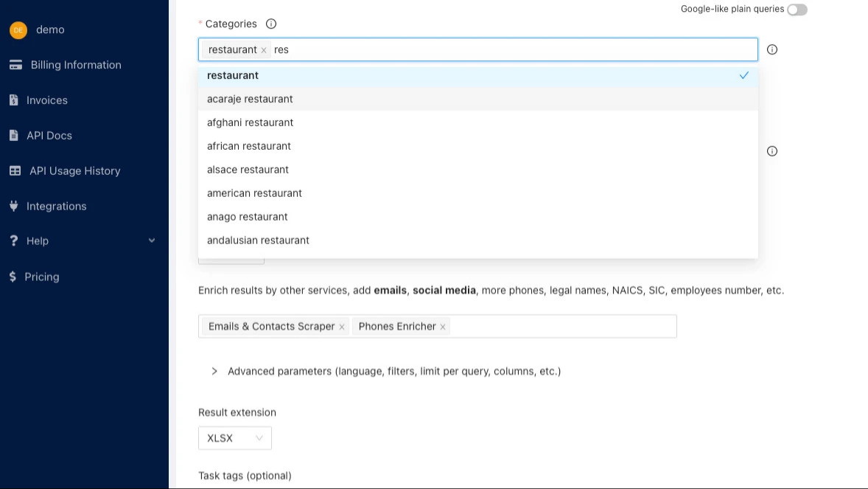This screenshot has height=489, width=868.
Task: Open the XLSX result extension dropdown
Action: click(234, 438)
